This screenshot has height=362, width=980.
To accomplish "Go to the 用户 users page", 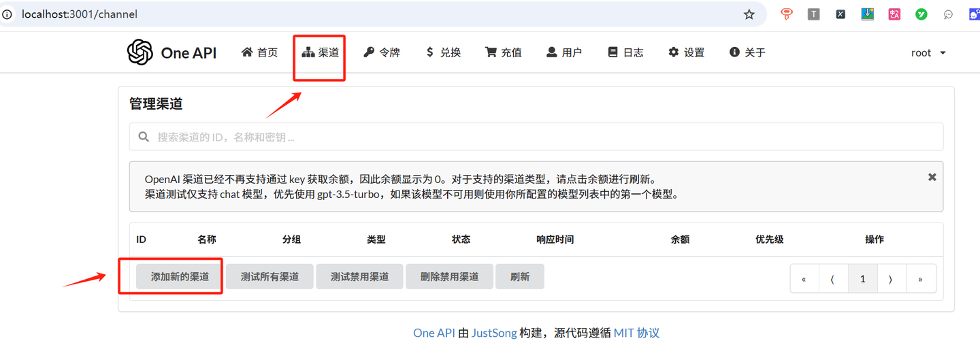I will 564,52.
